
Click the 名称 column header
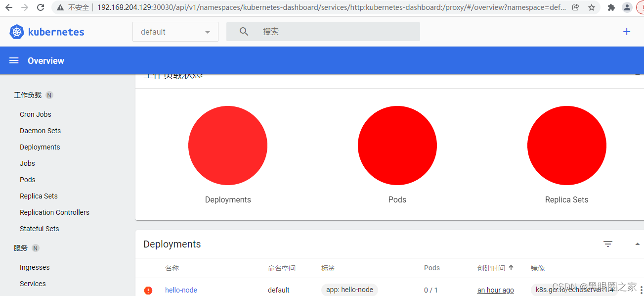[172, 268]
